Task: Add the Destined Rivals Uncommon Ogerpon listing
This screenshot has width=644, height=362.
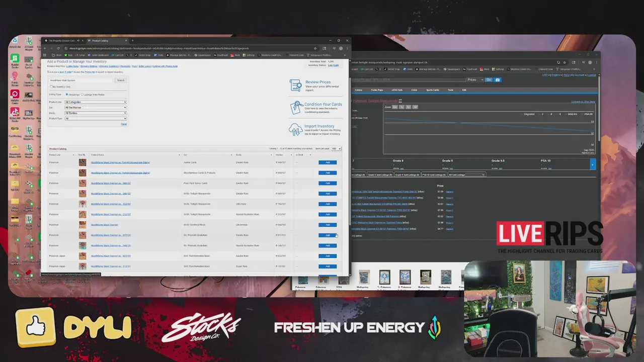Action: (328, 225)
